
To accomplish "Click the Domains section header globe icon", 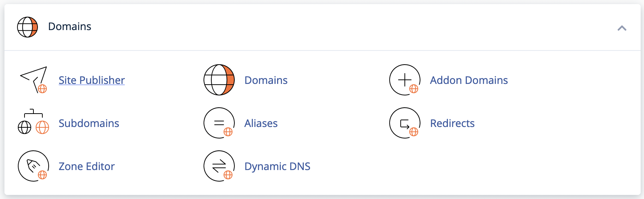I will tap(27, 27).
